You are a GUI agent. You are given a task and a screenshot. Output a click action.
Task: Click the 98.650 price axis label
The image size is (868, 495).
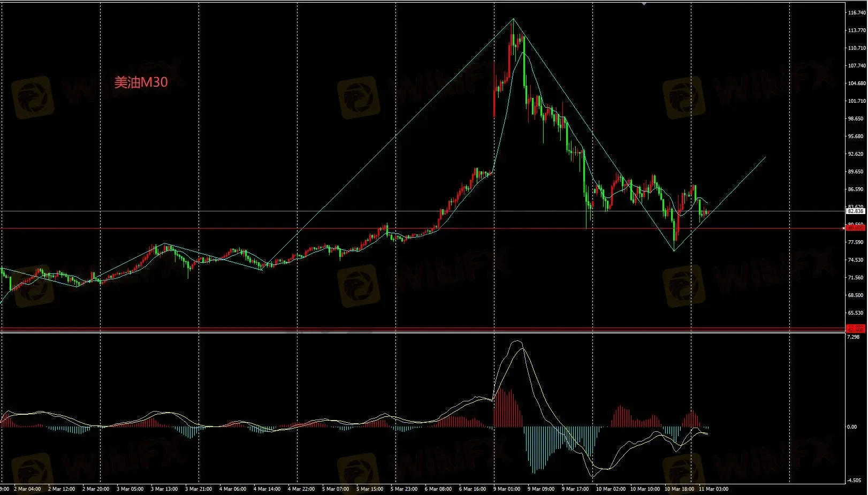[x=857, y=119]
